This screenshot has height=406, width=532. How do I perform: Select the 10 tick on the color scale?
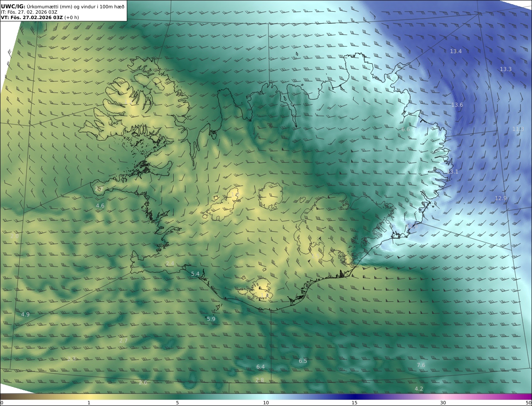(266, 403)
